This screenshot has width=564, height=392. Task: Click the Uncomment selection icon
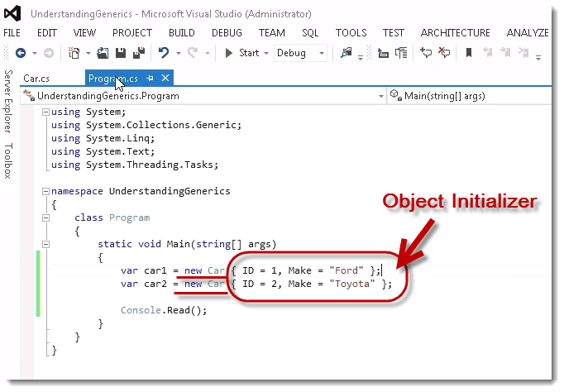(444, 53)
